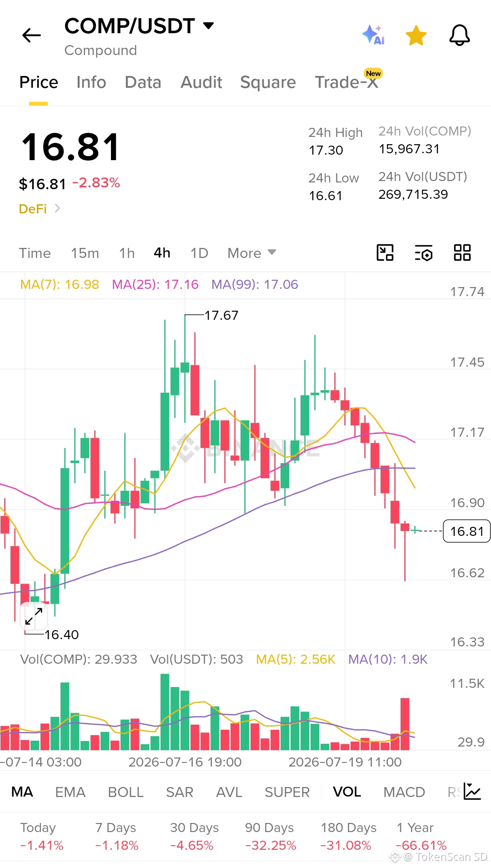491x868 pixels.
Task: Click the 24h Vol(USDT) value 269,715.39
Action: click(x=413, y=195)
